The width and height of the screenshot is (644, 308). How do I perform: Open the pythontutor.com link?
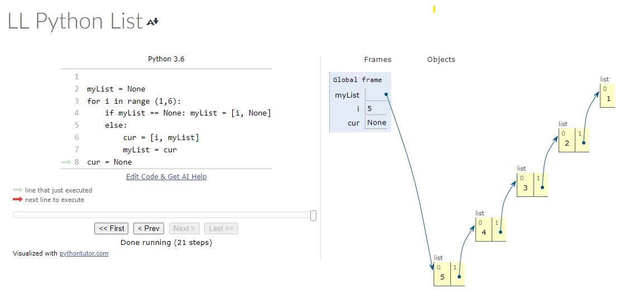(x=84, y=253)
